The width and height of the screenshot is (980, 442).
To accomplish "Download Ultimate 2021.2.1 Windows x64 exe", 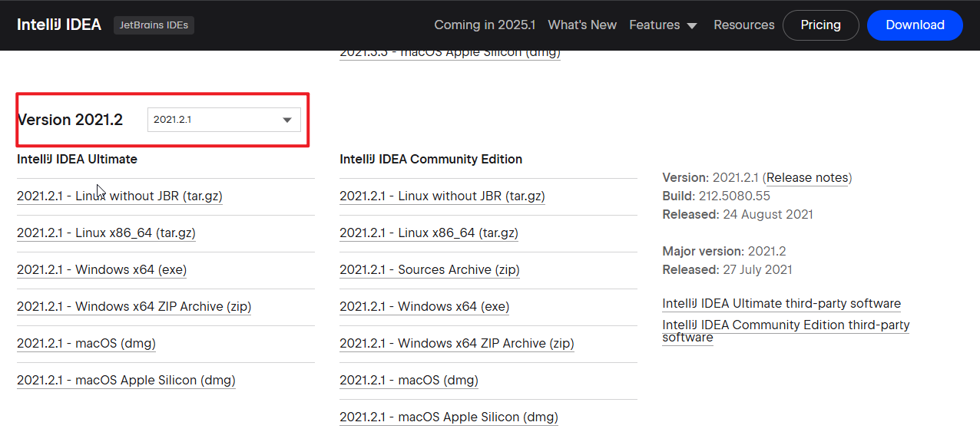I will [x=101, y=270].
